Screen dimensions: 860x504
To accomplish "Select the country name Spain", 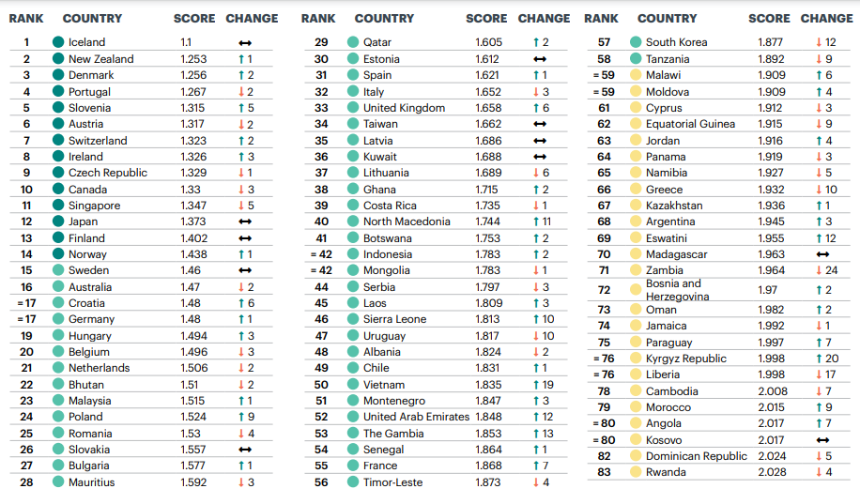I will [x=377, y=75].
